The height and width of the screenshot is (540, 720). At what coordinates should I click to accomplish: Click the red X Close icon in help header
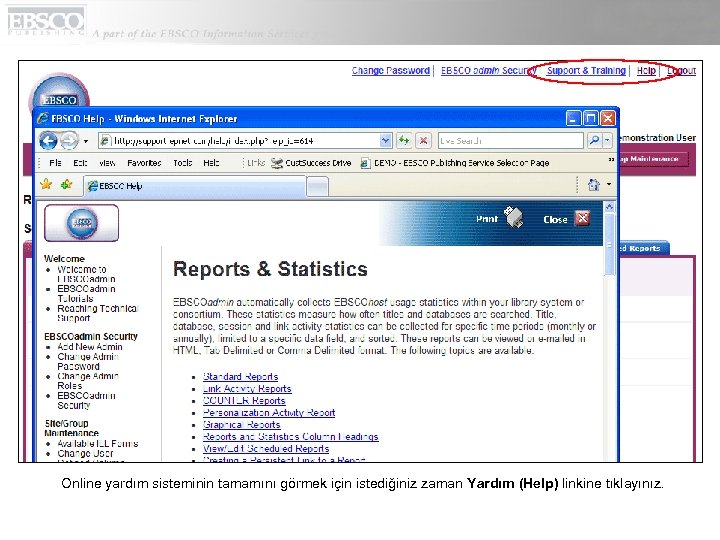tap(582, 218)
